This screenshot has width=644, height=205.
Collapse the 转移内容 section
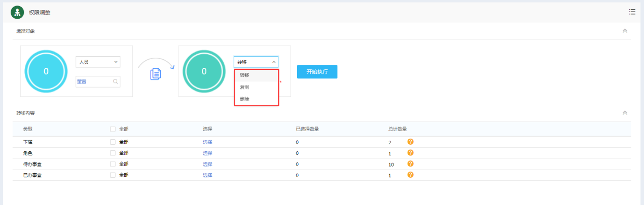[625, 113]
